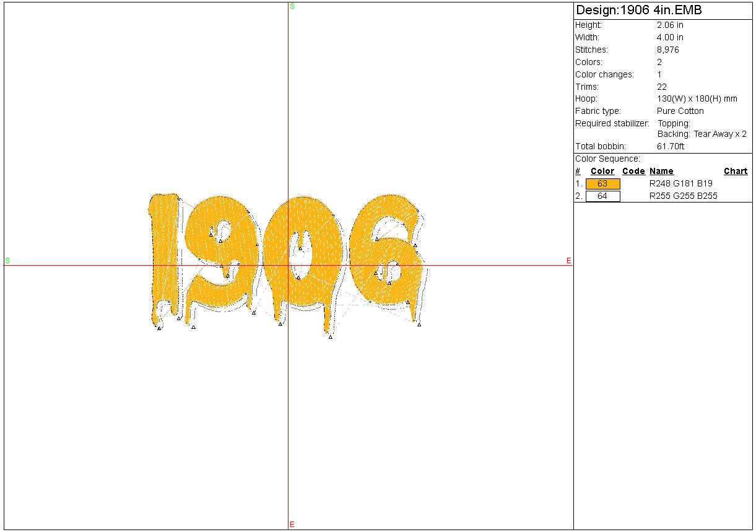Click the orange color swatch 63

(x=602, y=184)
